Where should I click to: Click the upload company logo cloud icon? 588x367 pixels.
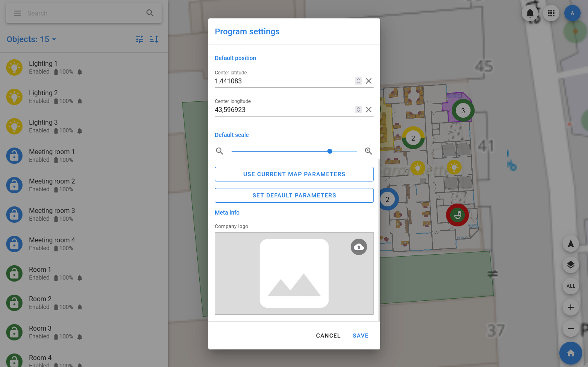358,247
